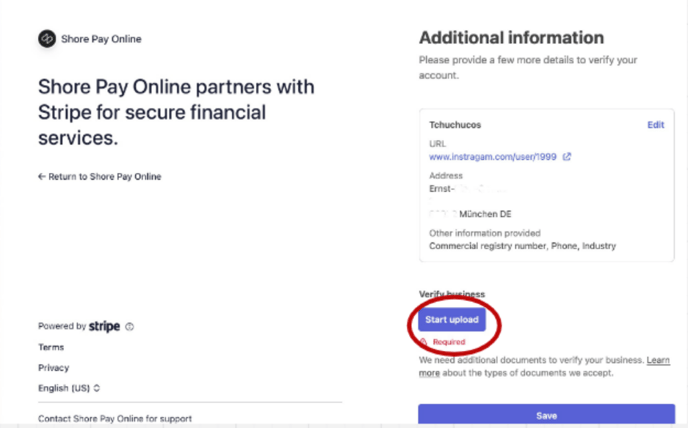Open the www.instragam.com/user/1999 link
Screen dimensions: 688x428
[x=494, y=157]
